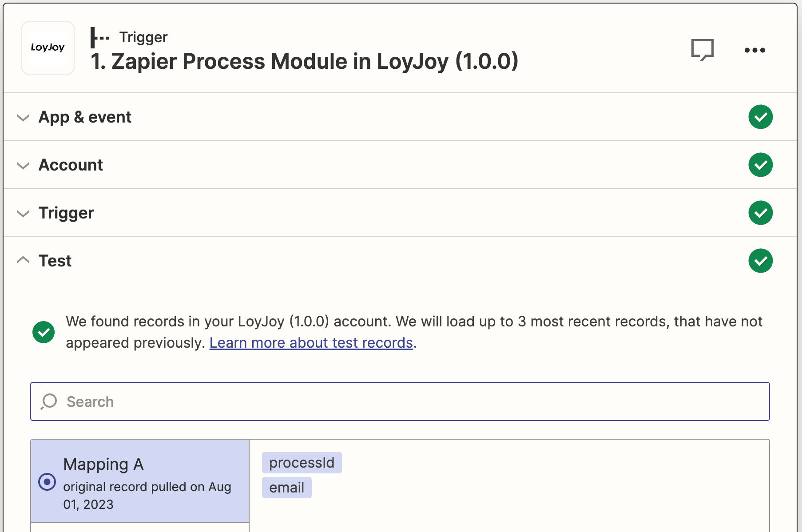This screenshot has width=802, height=532.
Task: Open Learn more about test records link
Action: (x=311, y=343)
